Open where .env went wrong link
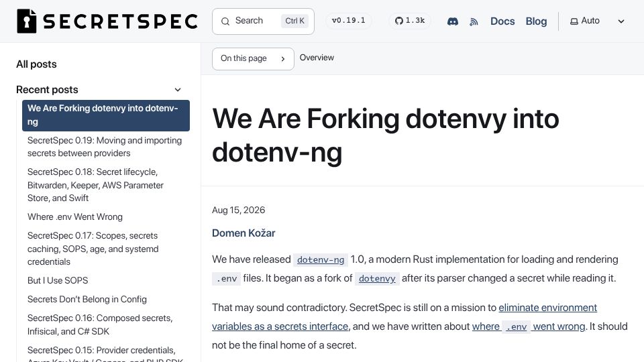 (529, 326)
